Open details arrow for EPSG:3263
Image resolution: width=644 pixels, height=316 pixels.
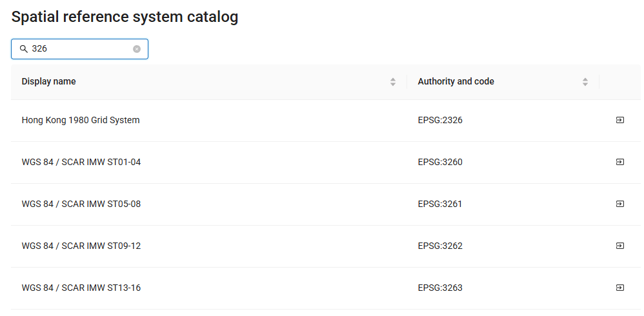point(620,288)
